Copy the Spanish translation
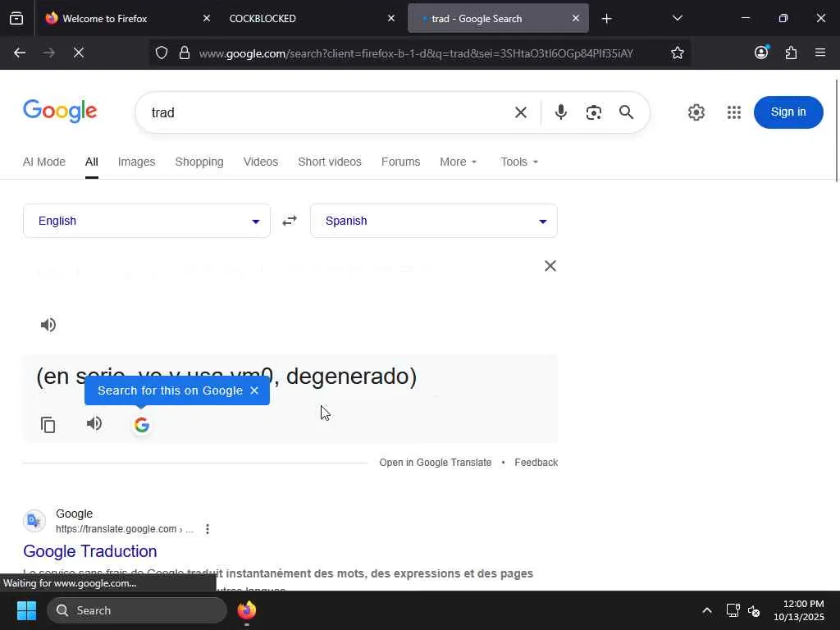Screen dimensions: 840x630 coord(48,425)
